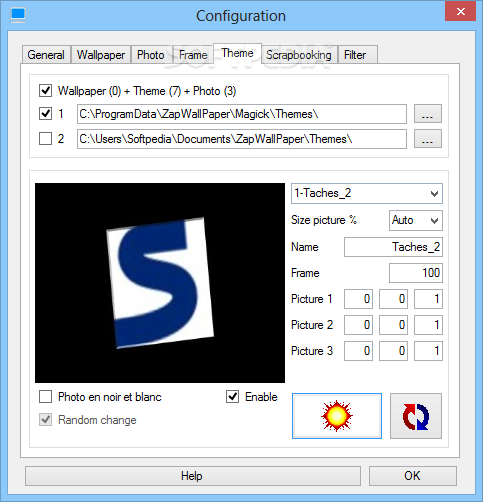The width and height of the screenshot is (483, 502).
Task: Click the Picture 1 label
Action: (x=312, y=299)
